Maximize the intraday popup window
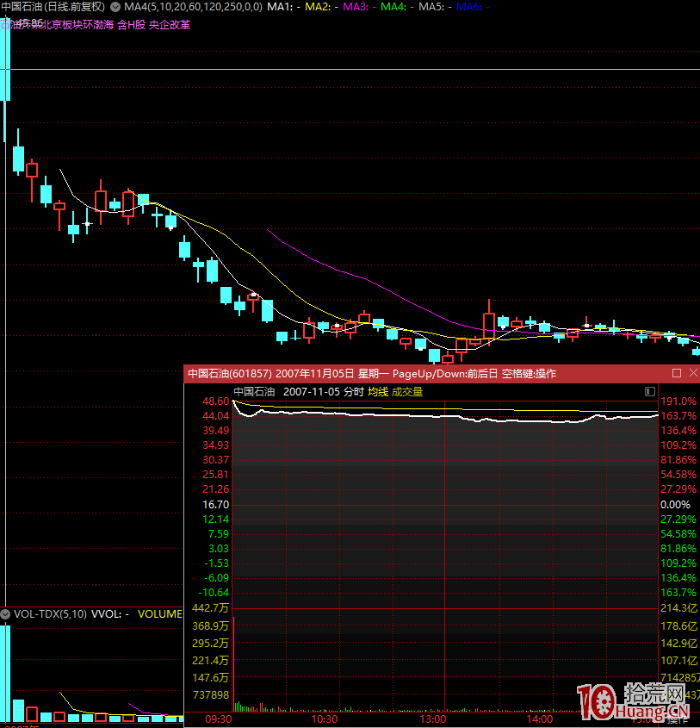The width and height of the screenshot is (700, 728). pyautogui.click(x=677, y=373)
